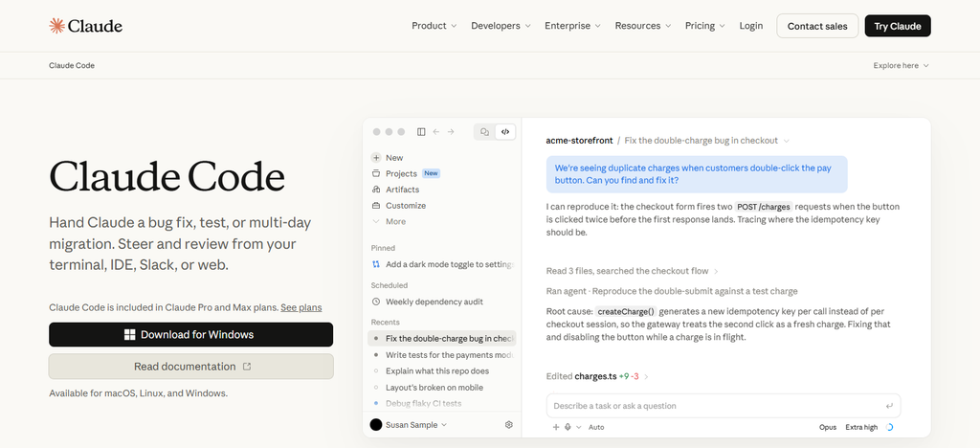The height and width of the screenshot is (448, 980).
Task: Click the plus attach icon under prompt box
Action: [x=556, y=427]
